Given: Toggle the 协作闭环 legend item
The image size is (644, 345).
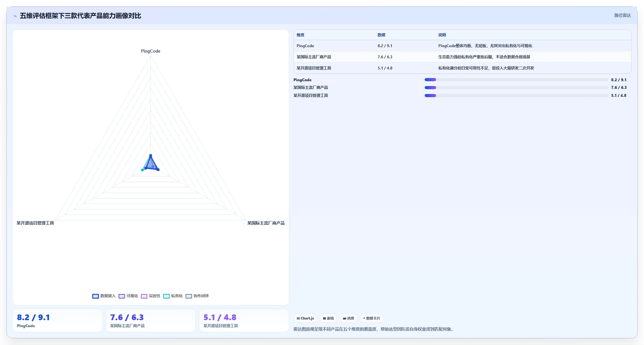Looking at the screenshot, I should [197, 296].
